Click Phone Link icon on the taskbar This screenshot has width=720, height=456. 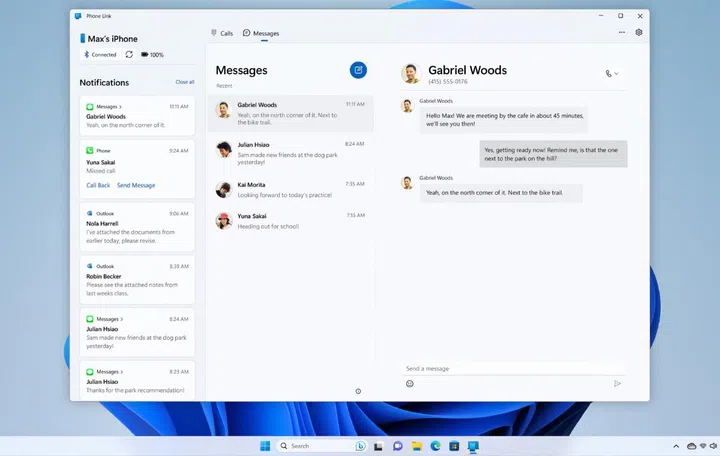(x=473, y=446)
